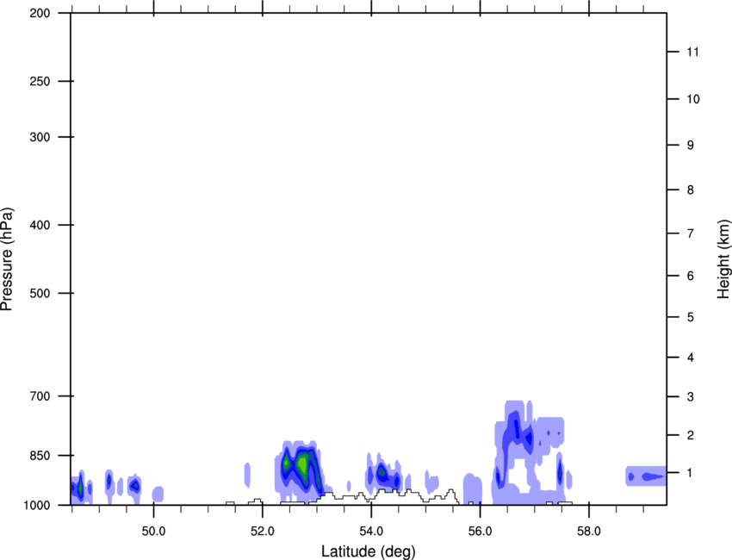Pick the 1 km height label
Screen dimensions: 732x560
coord(691,473)
